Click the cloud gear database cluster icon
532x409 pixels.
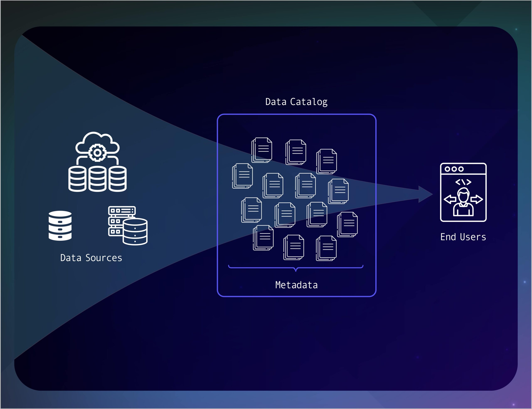click(97, 162)
